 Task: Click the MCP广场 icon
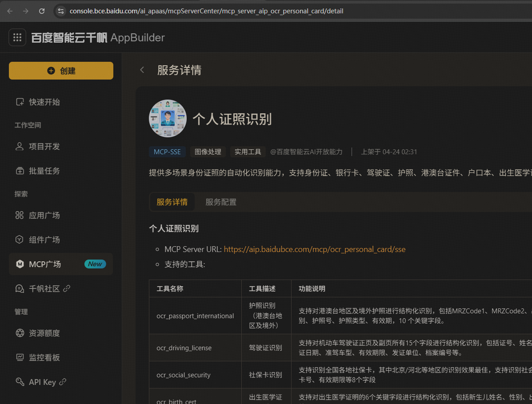tap(20, 264)
